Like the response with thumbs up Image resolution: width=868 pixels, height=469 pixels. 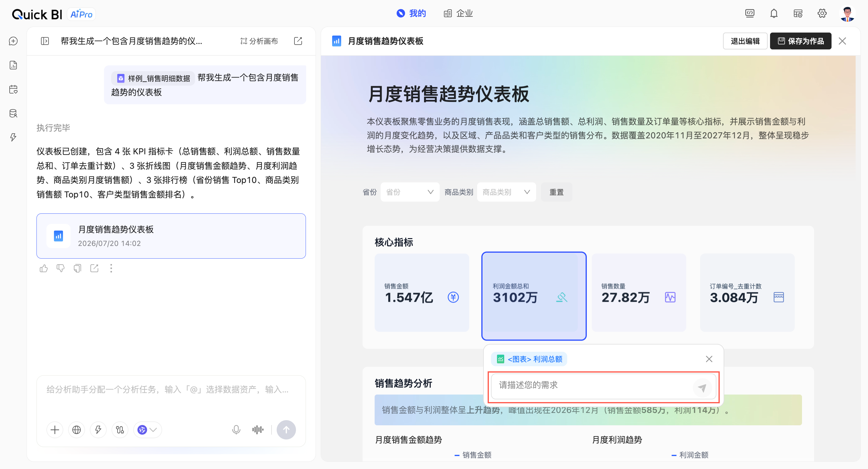click(43, 268)
